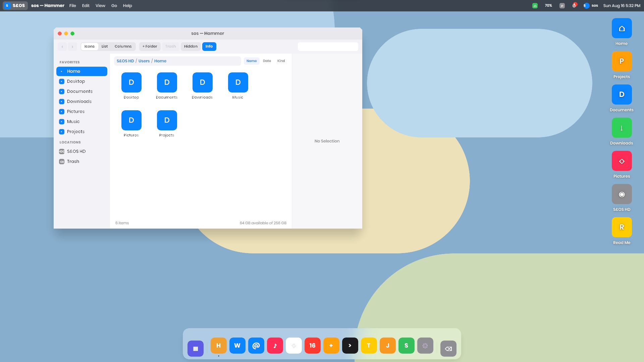
Task: Open the Go menu
Action: (114, 6)
